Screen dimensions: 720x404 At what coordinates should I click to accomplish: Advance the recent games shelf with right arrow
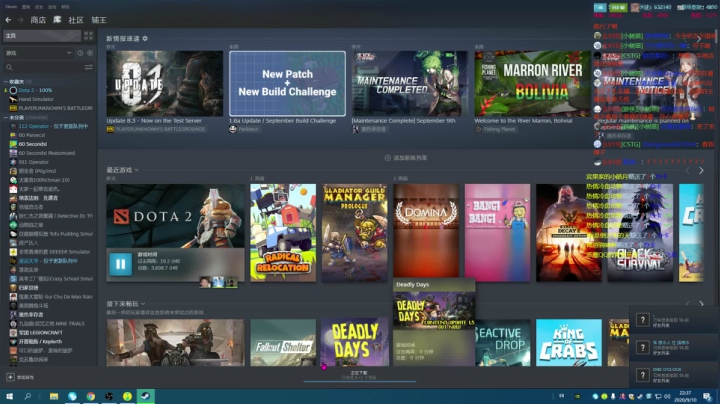coord(701,171)
